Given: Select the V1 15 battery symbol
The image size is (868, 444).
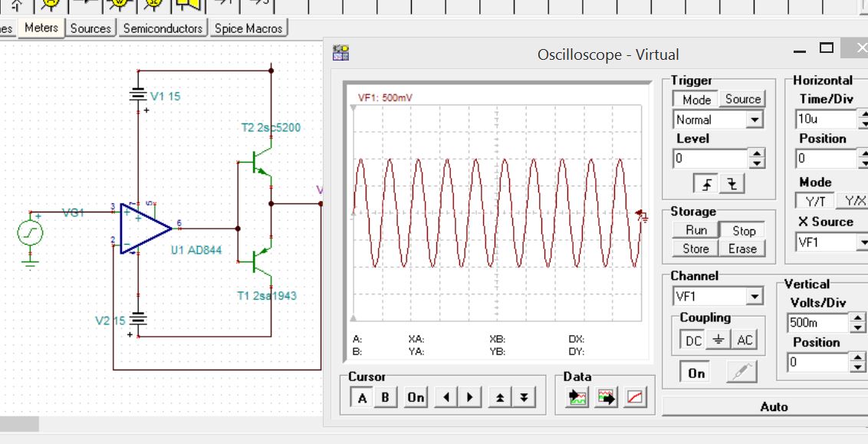Looking at the screenshot, I should coord(138,96).
